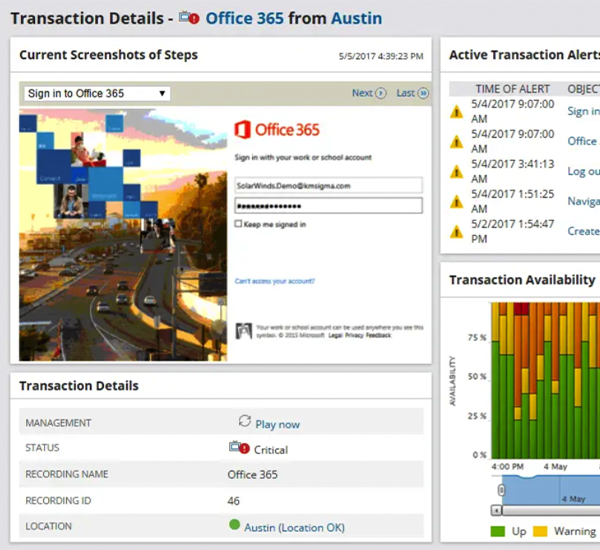The height and width of the screenshot is (550, 600).
Task: Click the Privacy link in sign-in footer
Action: click(354, 335)
